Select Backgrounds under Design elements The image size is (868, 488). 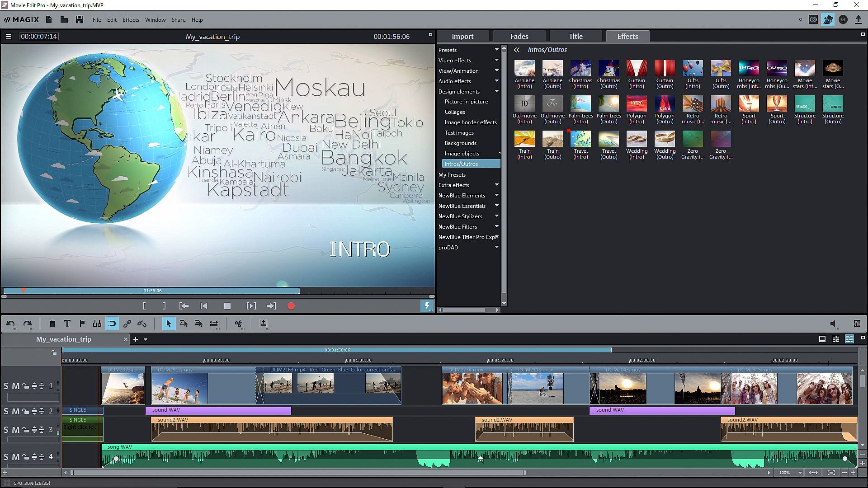460,143
